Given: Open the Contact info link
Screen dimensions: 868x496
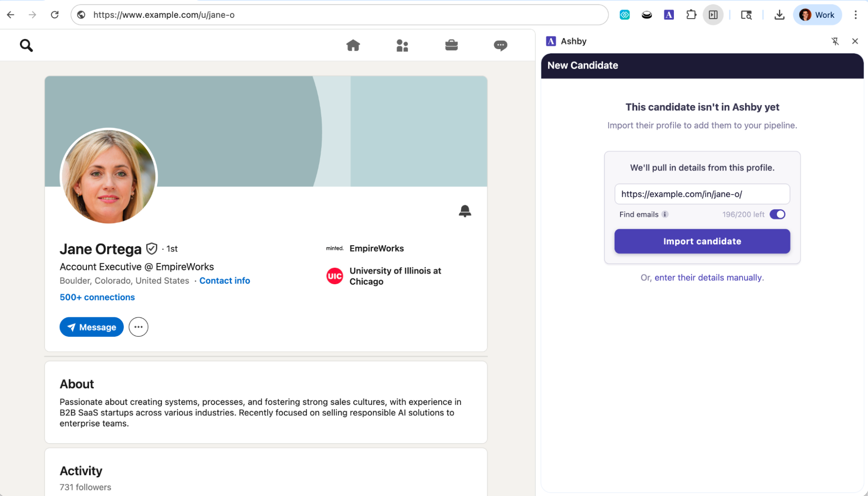Looking at the screenshot, I should pos(224,281).
